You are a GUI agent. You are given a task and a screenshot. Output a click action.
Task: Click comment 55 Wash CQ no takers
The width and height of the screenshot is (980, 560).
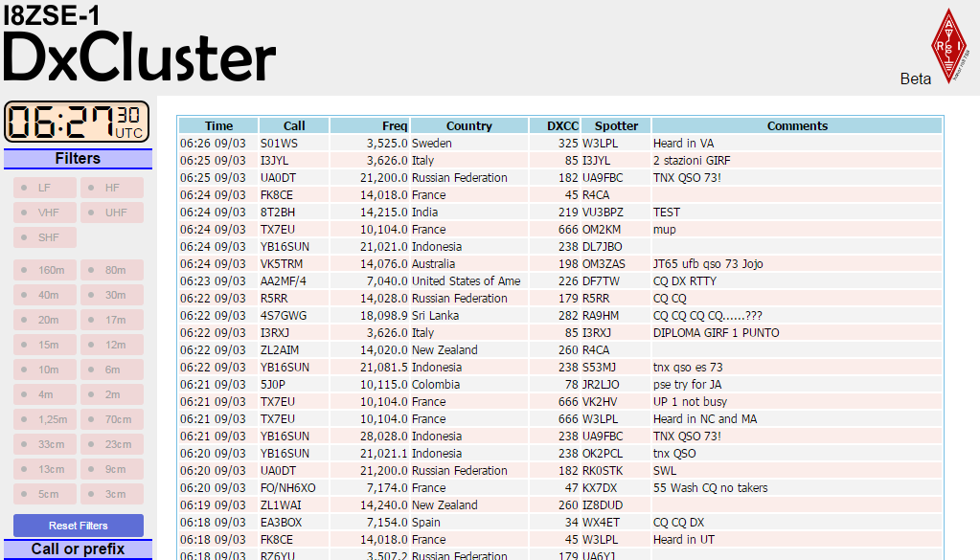[x=710, y=488]
